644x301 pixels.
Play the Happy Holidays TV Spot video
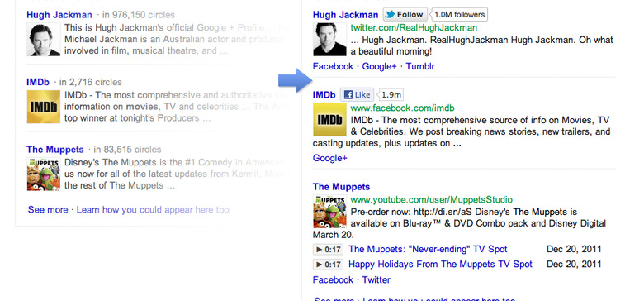tap(327, 265)
